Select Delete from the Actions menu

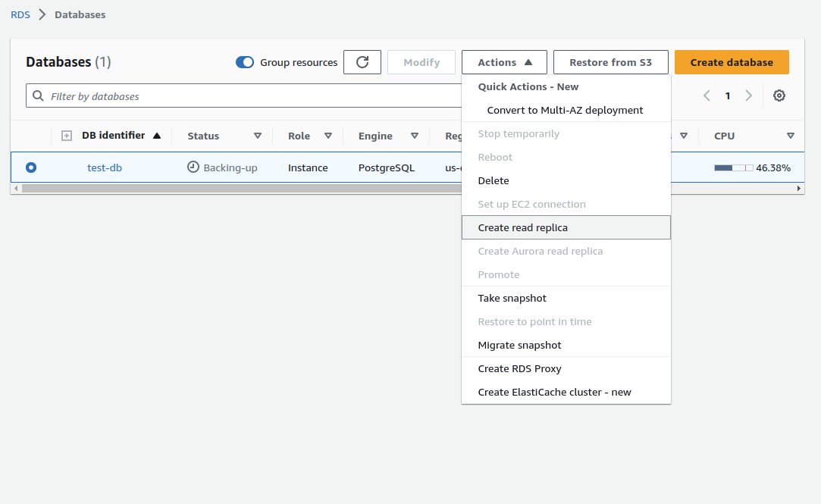coord(566,180)
